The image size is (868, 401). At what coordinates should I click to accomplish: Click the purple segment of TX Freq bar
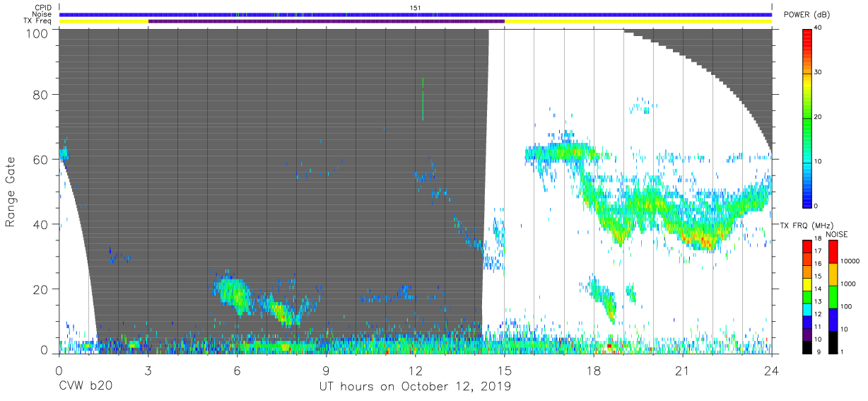pos(327,21)
